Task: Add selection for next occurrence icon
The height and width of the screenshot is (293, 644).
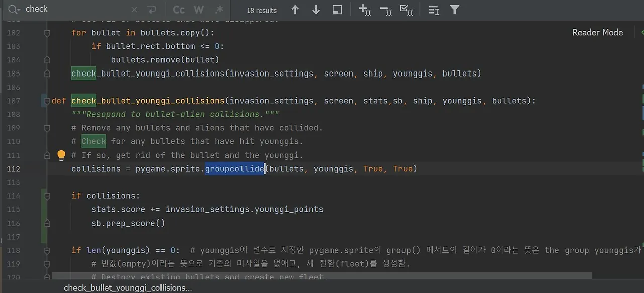Action: click(x=365, y=10)
